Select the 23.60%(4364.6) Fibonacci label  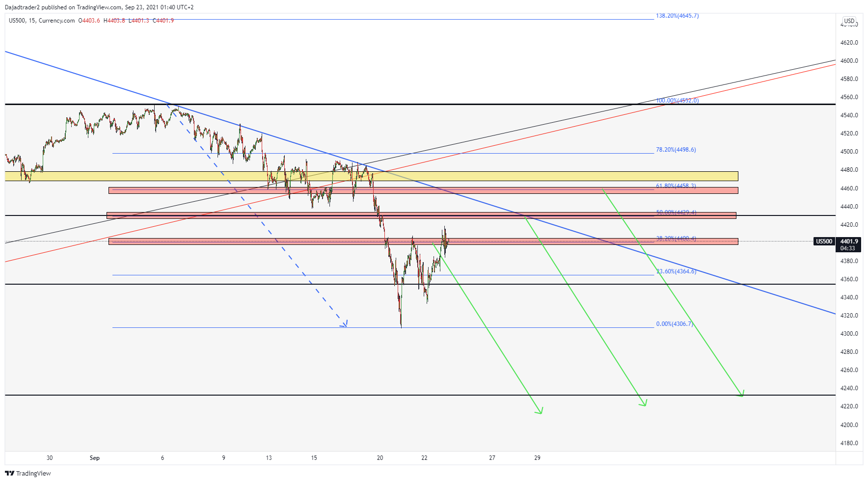[x=676, y=271]
